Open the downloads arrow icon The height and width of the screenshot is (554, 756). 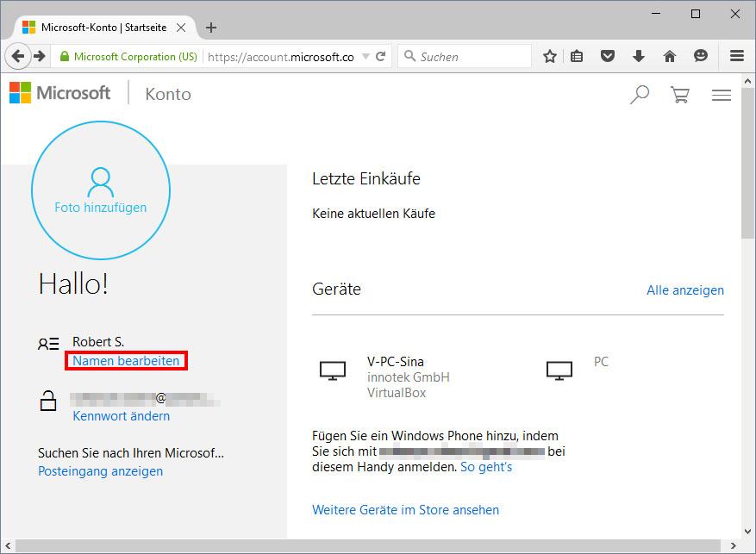[x=639, y=56]
